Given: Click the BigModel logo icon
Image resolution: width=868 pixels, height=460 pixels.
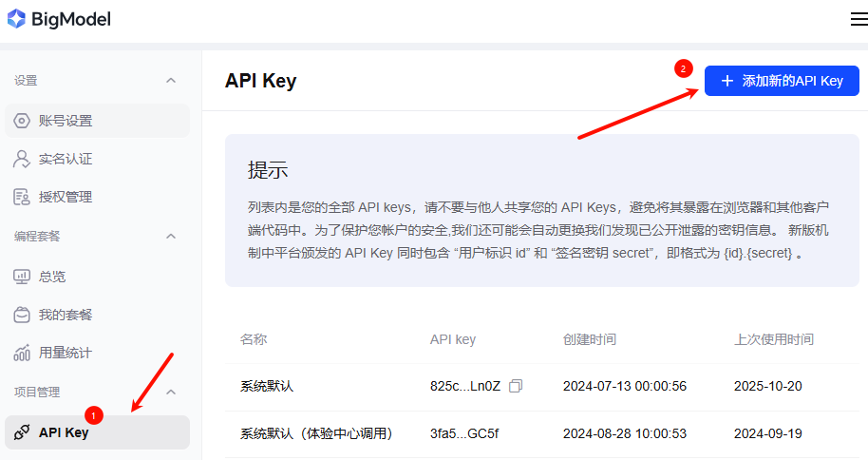Looking at the screenshot, I should tap(16, 18).
